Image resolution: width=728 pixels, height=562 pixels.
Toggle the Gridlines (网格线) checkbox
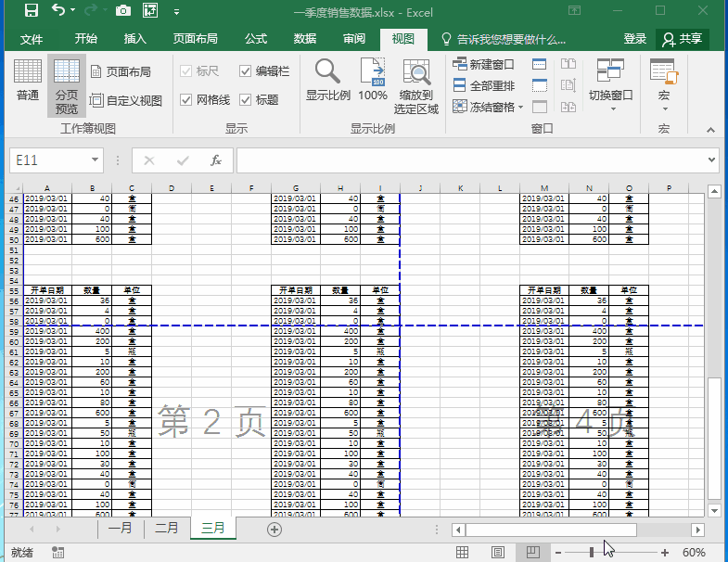click(186, 100)
